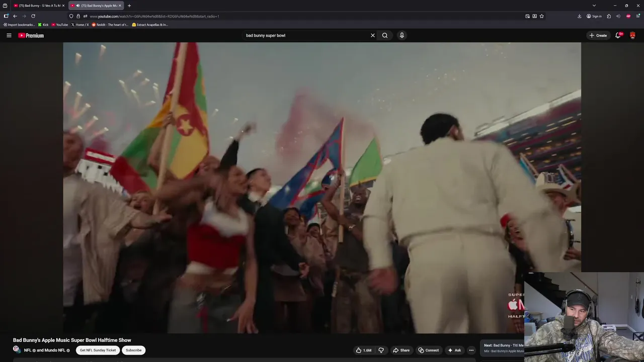Open the Reddit bookmark
This screenshot has height=362, width=644.
click(110, 25)
